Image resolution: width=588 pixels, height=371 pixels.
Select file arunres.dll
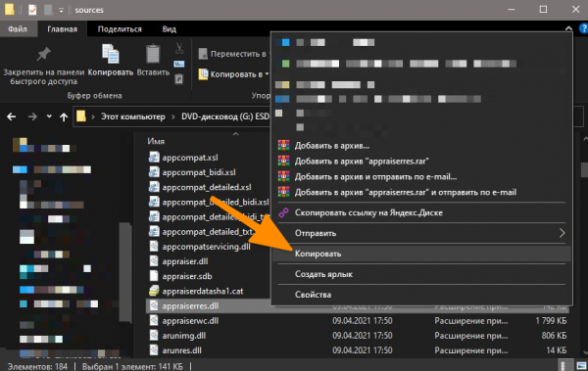[x=181, y=350]
